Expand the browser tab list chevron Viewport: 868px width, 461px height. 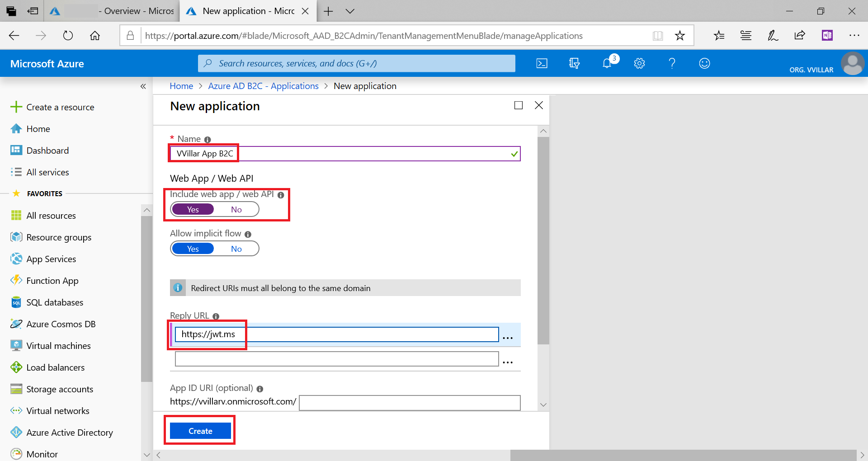350,11
